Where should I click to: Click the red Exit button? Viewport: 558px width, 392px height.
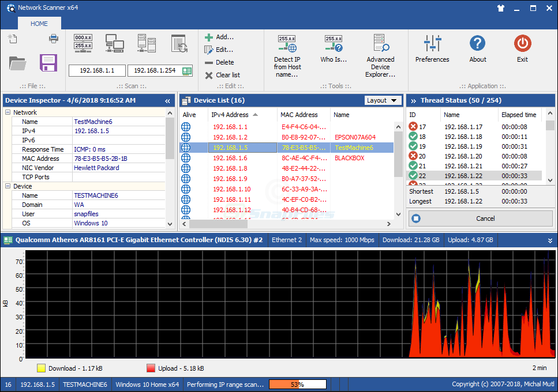[522, 49]
